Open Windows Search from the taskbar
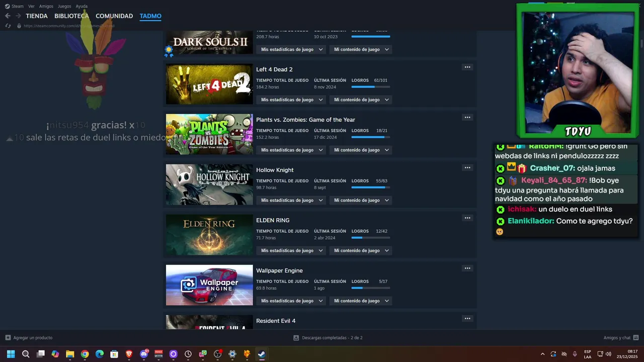 click(x=26, y=354)
